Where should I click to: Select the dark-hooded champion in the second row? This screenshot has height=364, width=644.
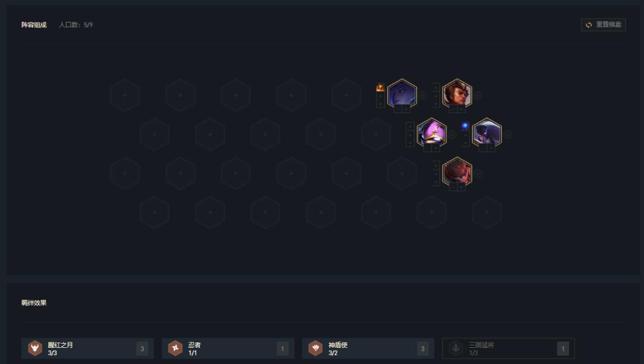(x=487, y=133)
